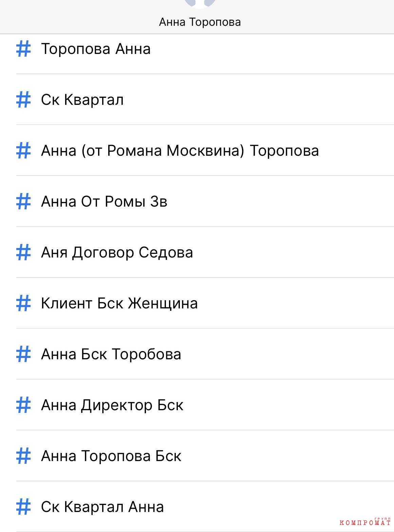Tap hashtag icon beside Ск Квартал Анна
Screen dimensions: 394x532
(23, 507)
